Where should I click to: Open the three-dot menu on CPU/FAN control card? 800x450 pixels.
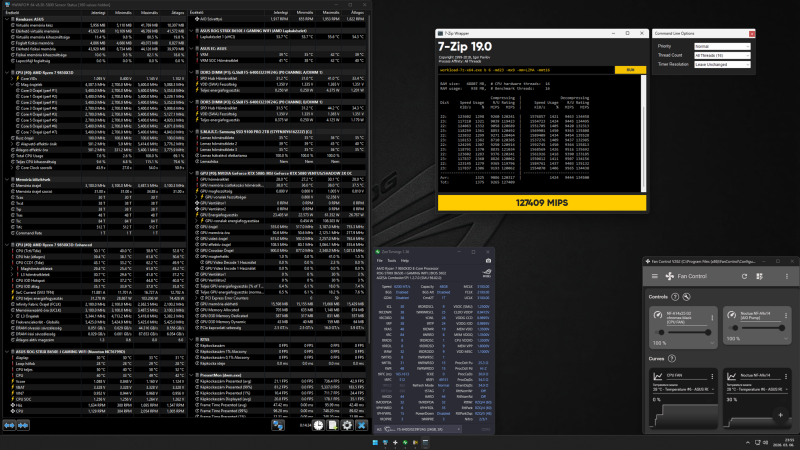tap(712, 317)
